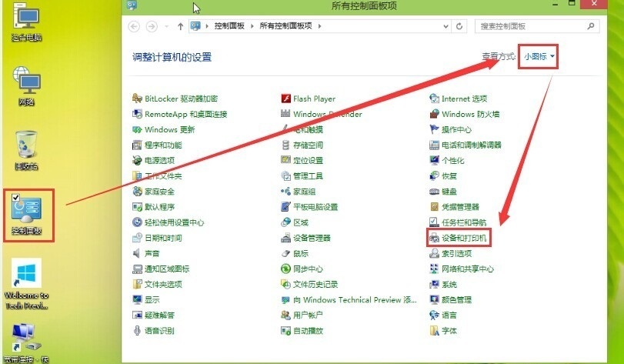Open the 用户帐户 icon
Image resolution: width=624 pixels, height=364 pixels.
click(285, 315)
